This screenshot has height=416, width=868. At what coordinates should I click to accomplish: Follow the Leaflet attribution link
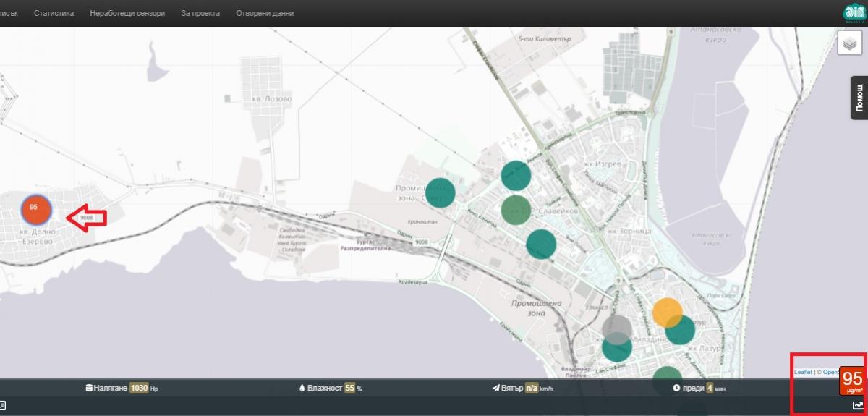[x=803, y=372]
